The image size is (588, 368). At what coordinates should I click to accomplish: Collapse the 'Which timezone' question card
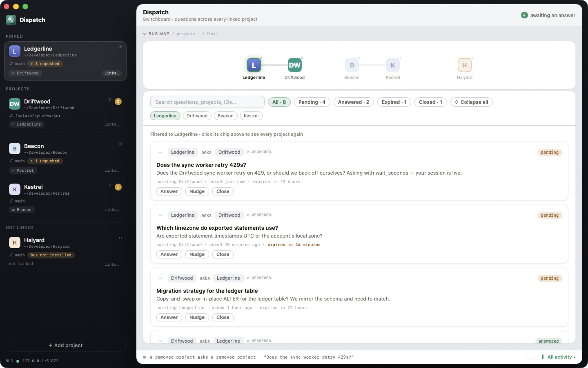click(160, 215)
